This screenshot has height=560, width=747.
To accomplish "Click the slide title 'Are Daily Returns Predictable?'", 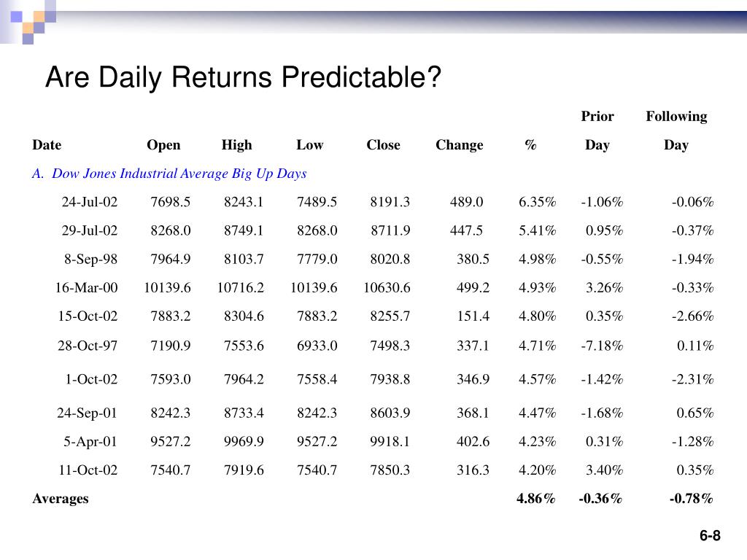I will tap(243, 77).
